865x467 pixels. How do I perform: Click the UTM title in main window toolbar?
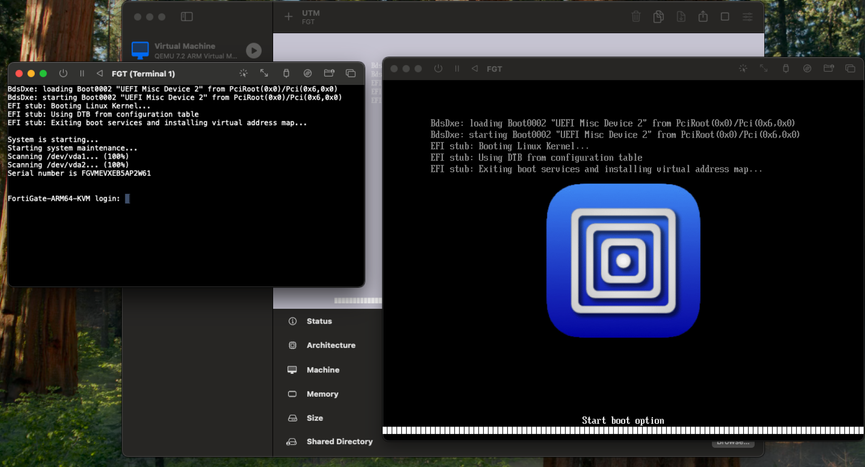311,13
